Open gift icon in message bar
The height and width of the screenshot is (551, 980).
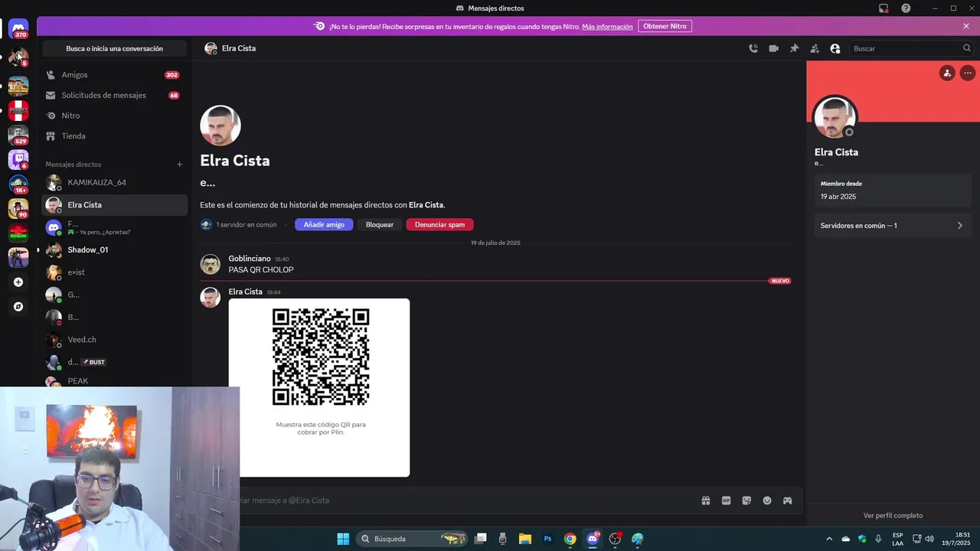(x=706, y=500)
